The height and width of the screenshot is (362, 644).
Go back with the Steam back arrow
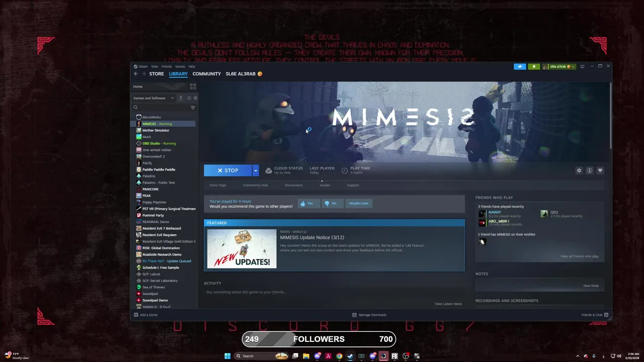tap(136, 74)
